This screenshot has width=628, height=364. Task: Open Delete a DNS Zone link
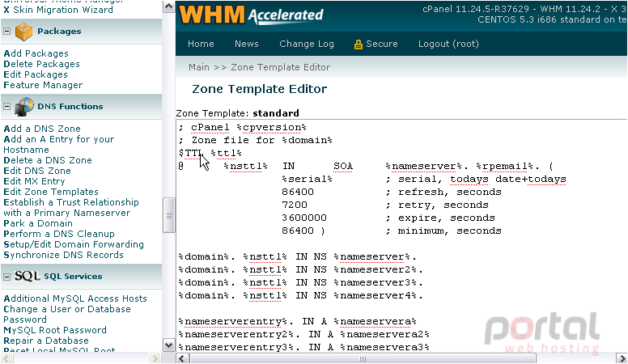48,160
